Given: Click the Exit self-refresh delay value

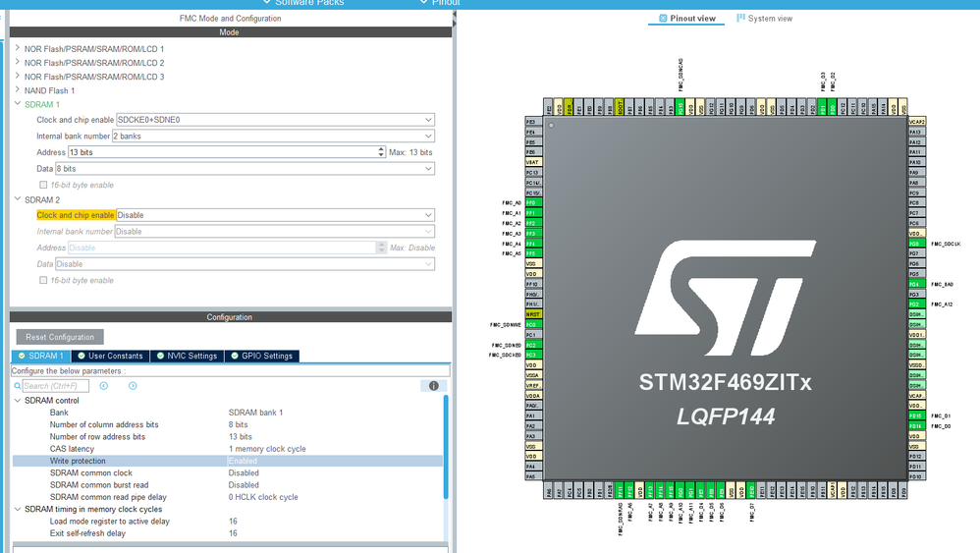Looking at the screenshot, I should [x=233, y=533].
